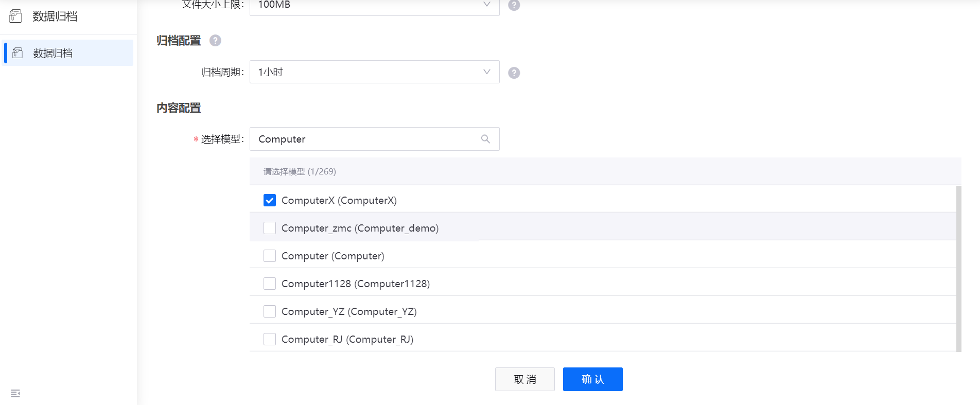Viewport: 980px width, 405px height.
Task: Click help icon beside file size limit
Action: [514, 5]
